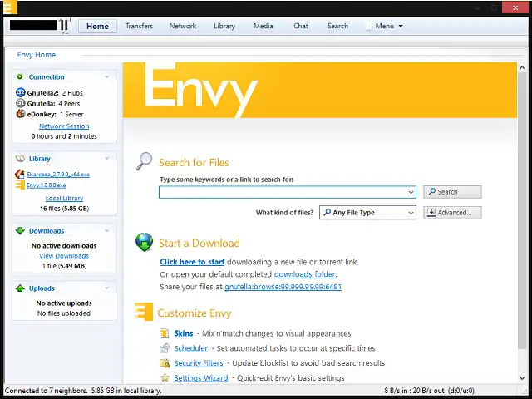Image resolution: width=532 pixels, height=399 pixels.
Task: Open the Any File Type dropdown
Action: click(367, 213)
